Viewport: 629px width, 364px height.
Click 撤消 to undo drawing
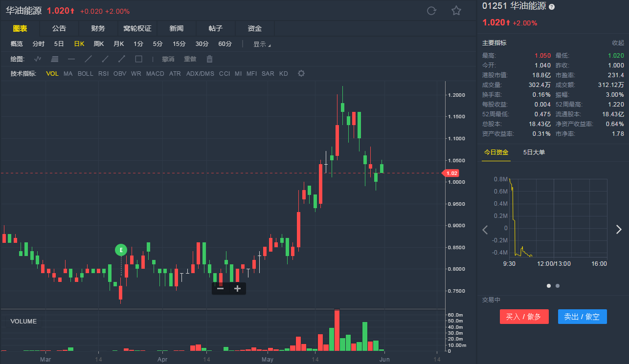(168, 59)
